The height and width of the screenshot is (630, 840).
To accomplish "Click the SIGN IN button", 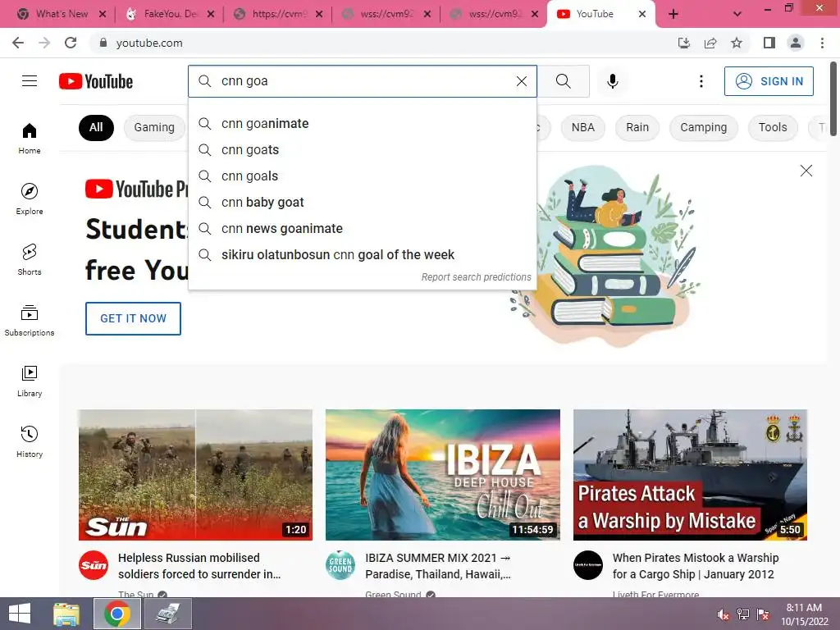I will point(769,81).
